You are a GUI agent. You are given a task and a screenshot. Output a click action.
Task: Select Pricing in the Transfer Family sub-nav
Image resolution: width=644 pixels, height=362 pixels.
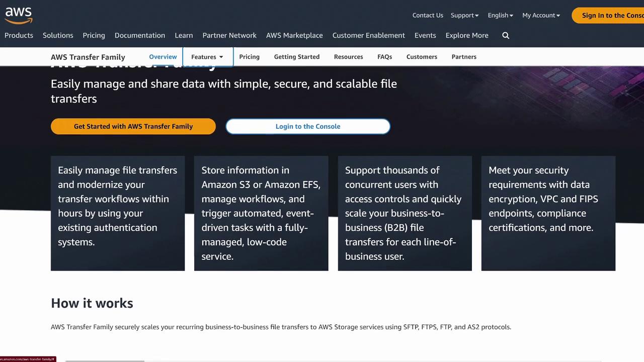[249, 57]
